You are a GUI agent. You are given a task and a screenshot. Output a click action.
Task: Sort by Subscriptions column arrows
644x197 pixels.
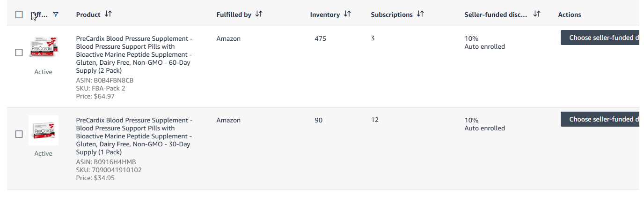pos(420,14)
